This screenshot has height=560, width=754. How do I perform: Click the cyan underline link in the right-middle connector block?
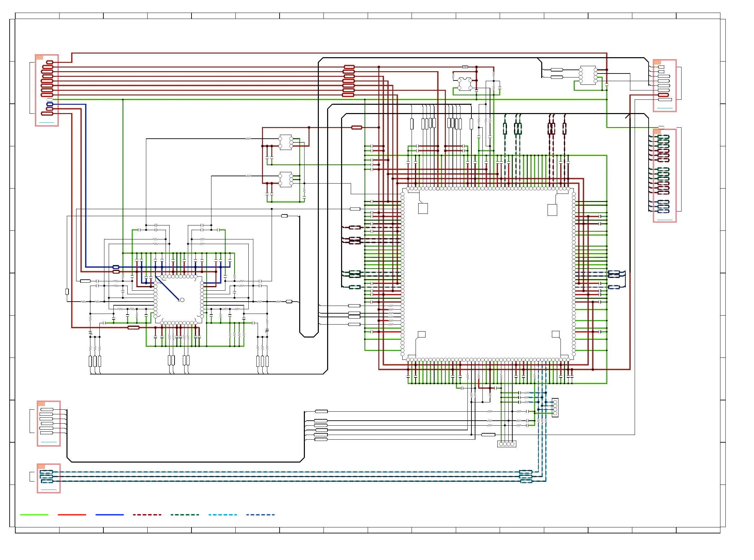click(665, 220)
